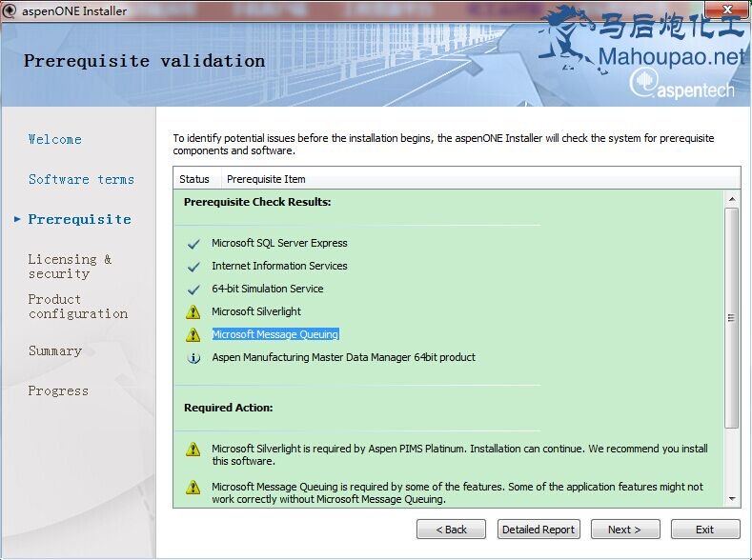Open the Detailed Report
The width and height of the screenshot is (752, 560).
tap(539, 530)
